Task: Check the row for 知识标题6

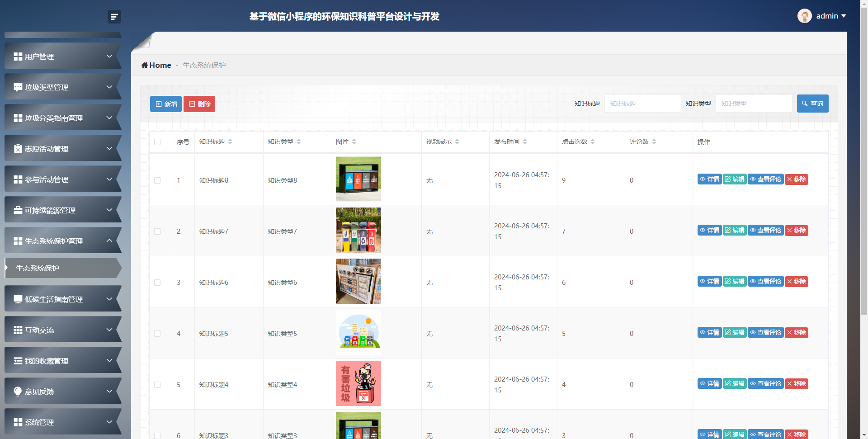Action: pos(157,283)
